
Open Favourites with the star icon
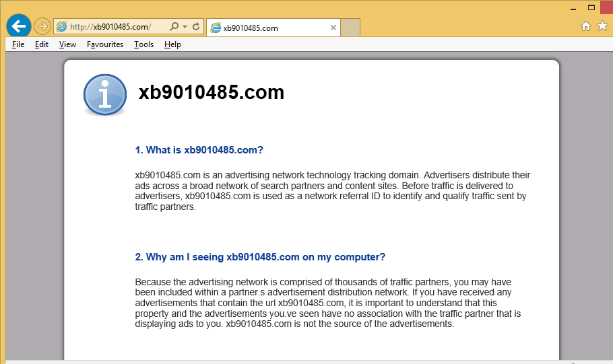(602, 26)
